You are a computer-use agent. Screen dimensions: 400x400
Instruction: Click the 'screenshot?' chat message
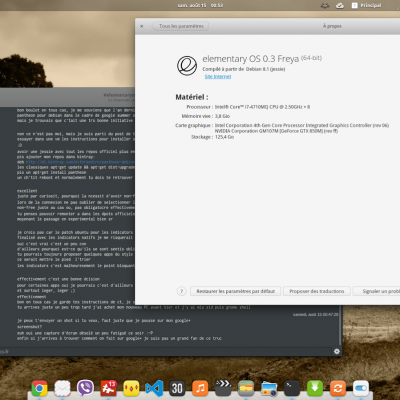click(x=30, y=327)
